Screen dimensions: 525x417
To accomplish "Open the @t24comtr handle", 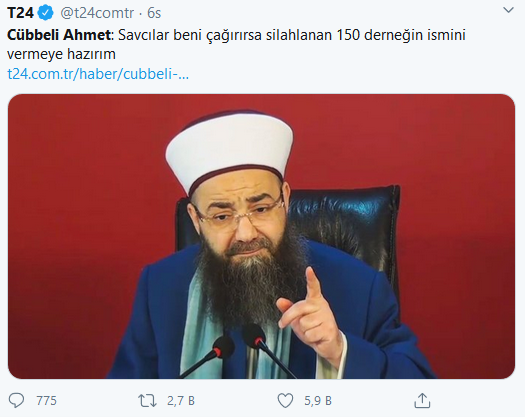I will click(97, 13).
